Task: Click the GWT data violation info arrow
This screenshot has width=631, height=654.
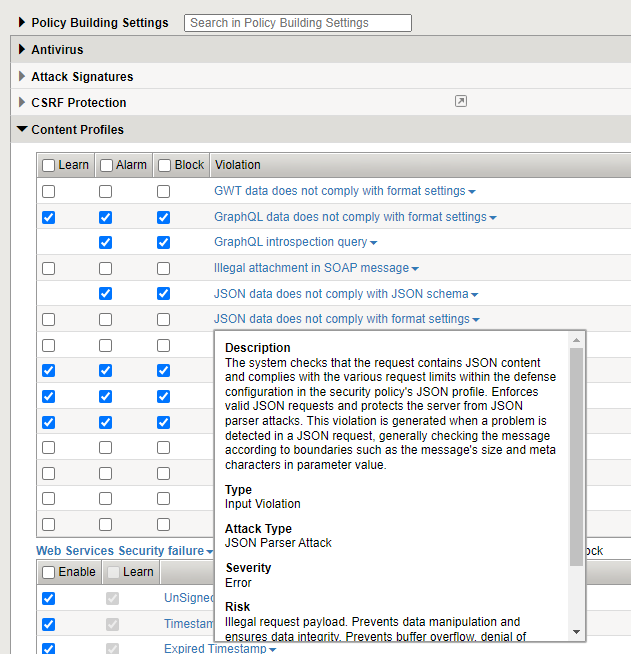Action: 472,191
